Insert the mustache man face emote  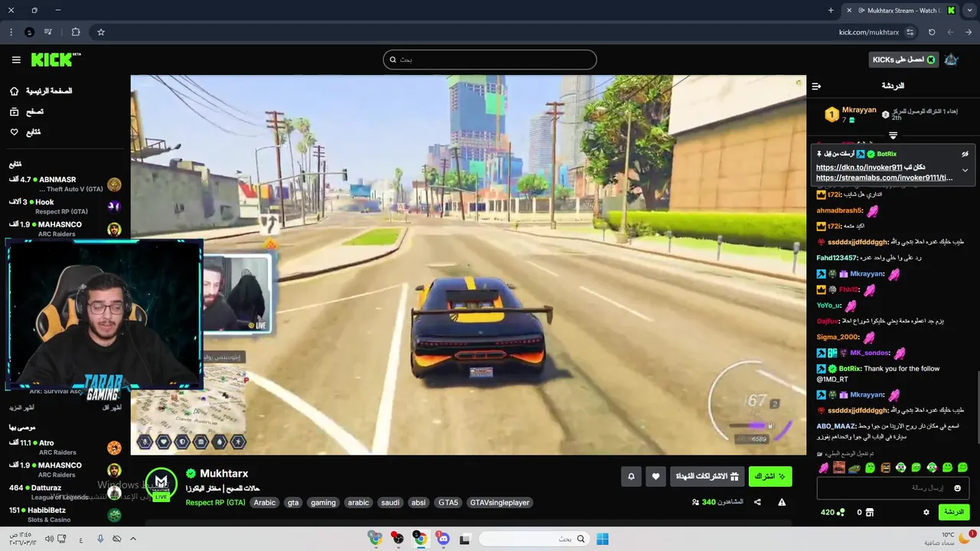pos(839,468)
